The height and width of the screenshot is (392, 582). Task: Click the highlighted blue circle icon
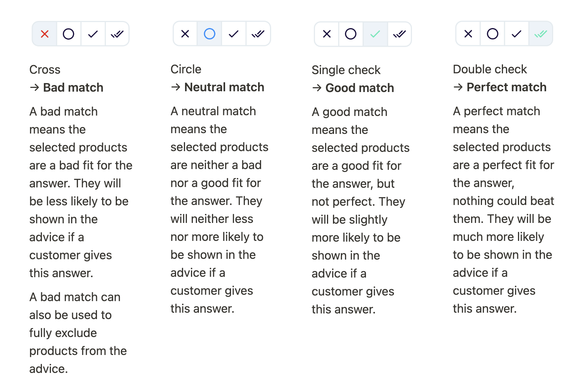[x=210, y=34]
